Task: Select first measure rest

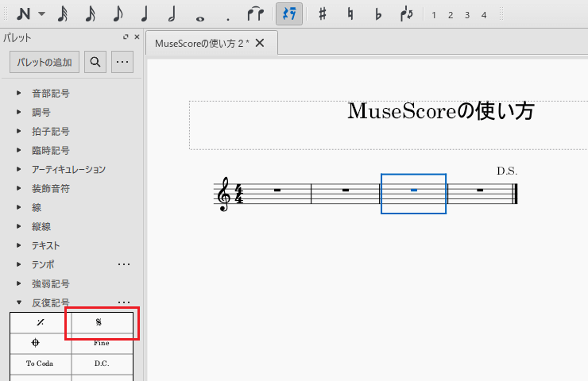Action: (x=277, y=190)
